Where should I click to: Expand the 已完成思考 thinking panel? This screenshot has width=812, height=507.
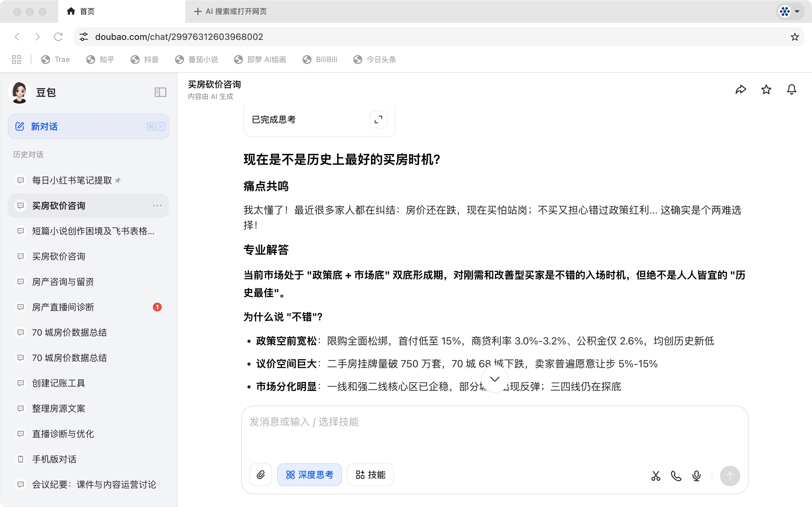tap(378, 119)
